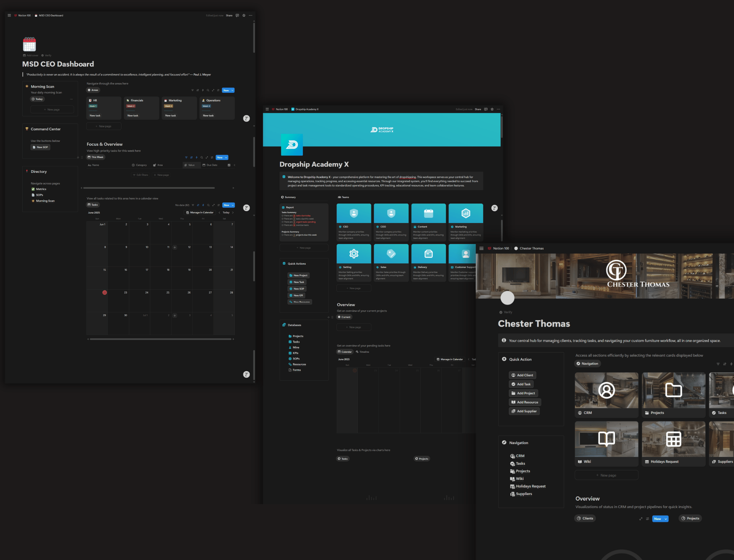Go to previous month arrow in MSD calendar
The width and height of the screenshot is (734, 560).
click(x=219, y=213)
